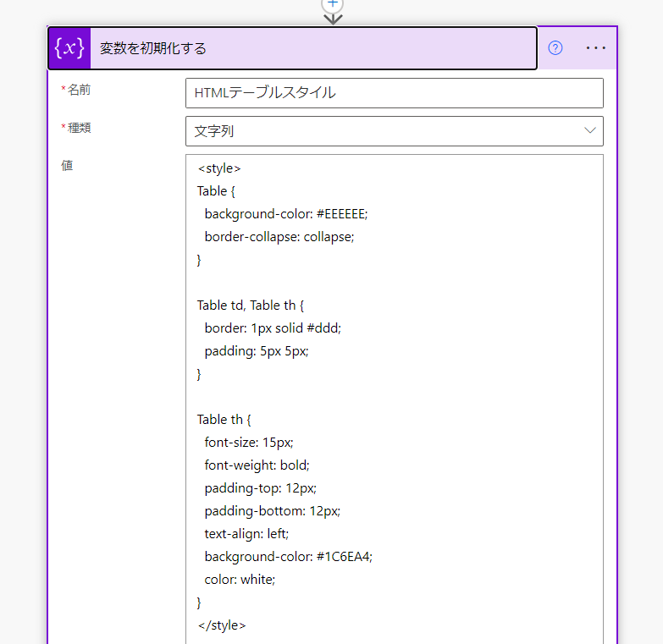663x644 pixels.
Task: Click the line "color: white;"
Action: tap(240, 580)
